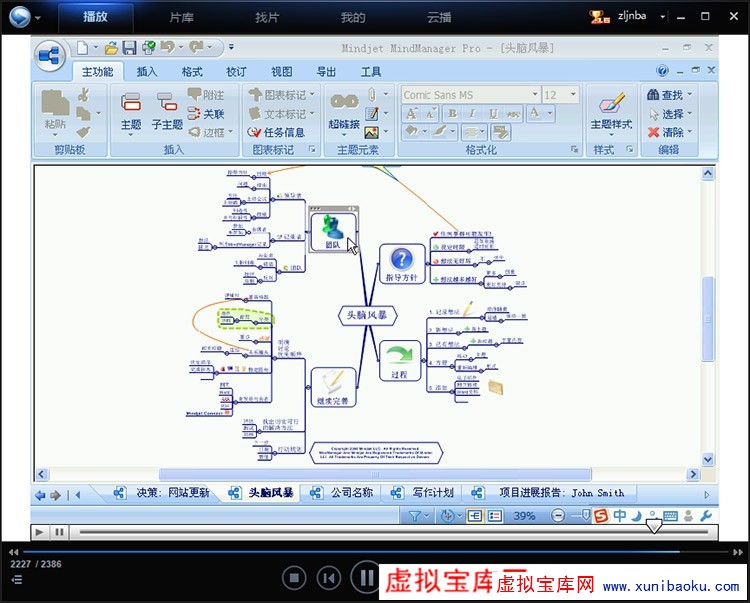
Task: Open the font size 12 dropdown
Action: click(x=573, y=95)
